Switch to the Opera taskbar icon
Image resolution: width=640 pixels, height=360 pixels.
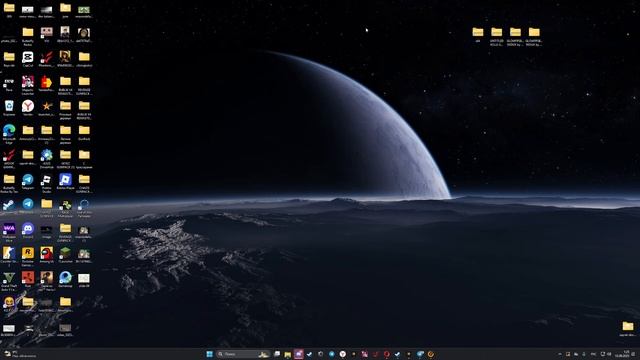(x=386, y=354)
